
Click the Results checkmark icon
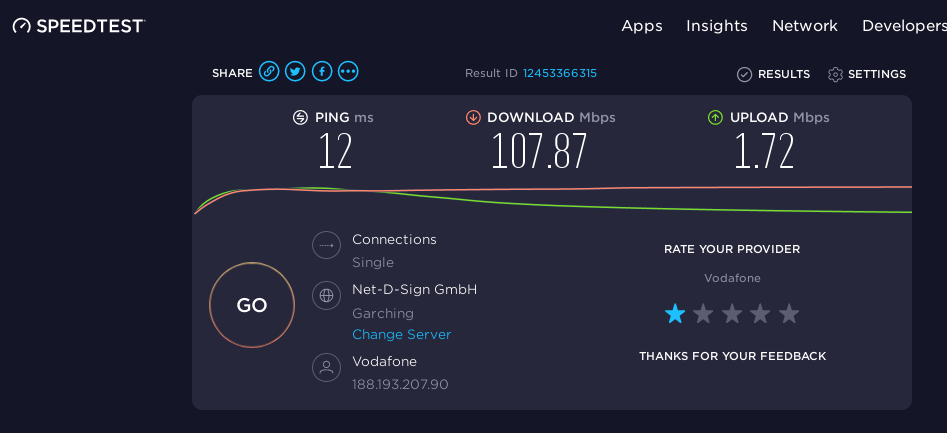pyautogui.click(x=744, y=74)
